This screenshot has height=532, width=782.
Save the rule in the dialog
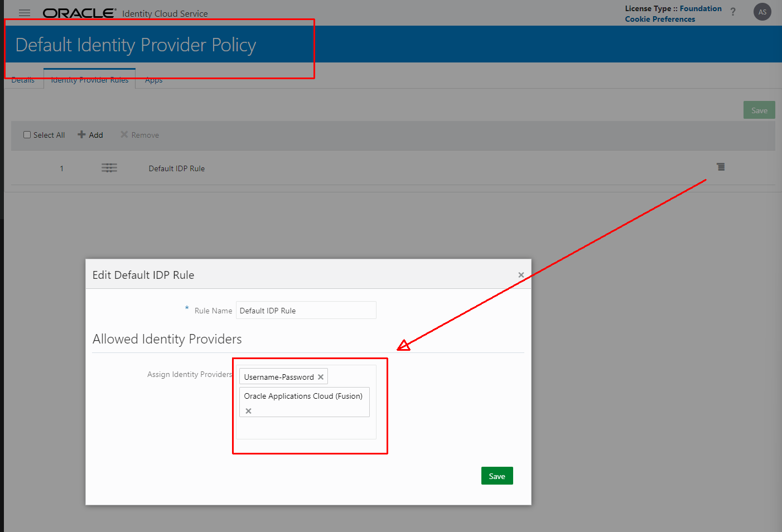click(497, 476)
